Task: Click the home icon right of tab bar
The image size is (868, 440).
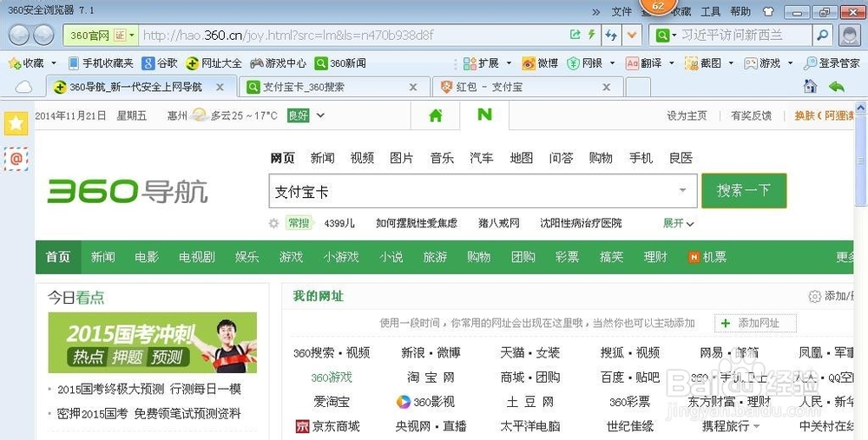Action: coord(811,86)
